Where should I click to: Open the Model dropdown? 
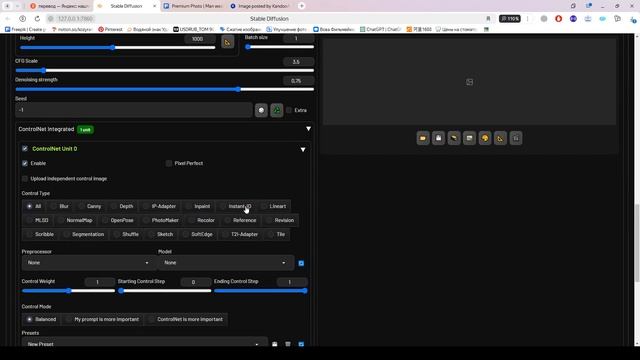(x=226, y=263)
